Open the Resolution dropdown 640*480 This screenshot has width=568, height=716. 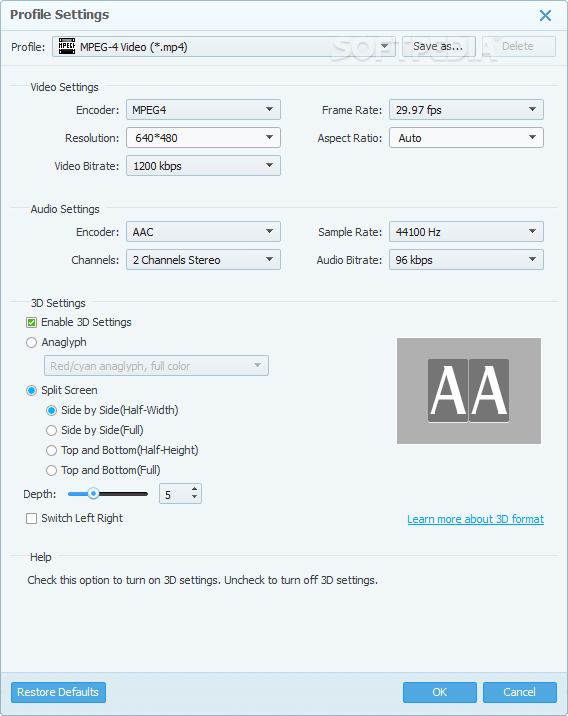(x=203, y=137)
